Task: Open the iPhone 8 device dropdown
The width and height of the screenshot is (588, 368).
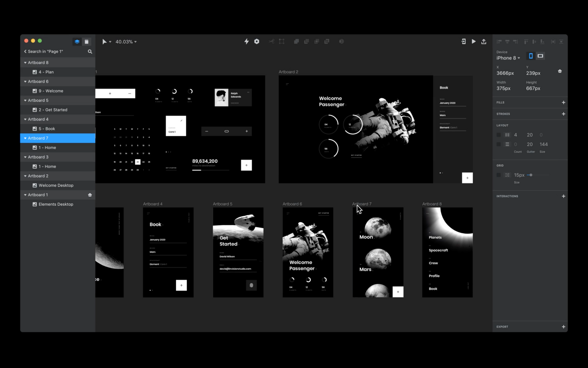Action: pos(508,58)
